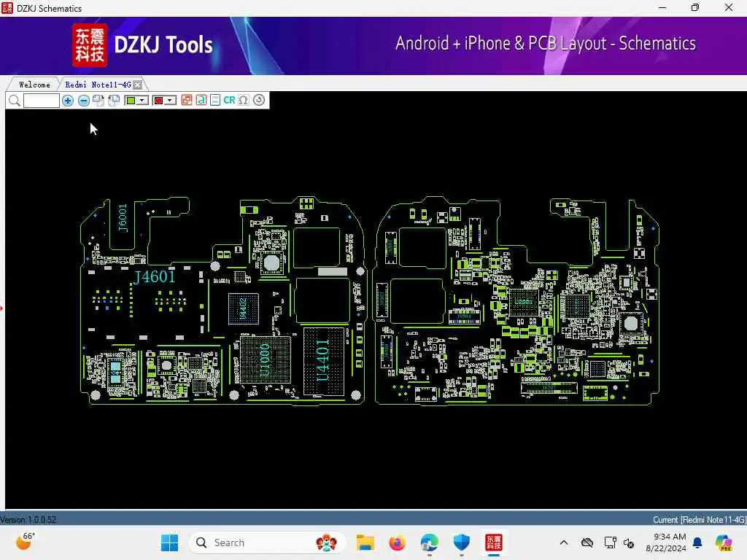Rotate the board view counter-clockwise
The image size is (747, 560).
coord(114,101)
